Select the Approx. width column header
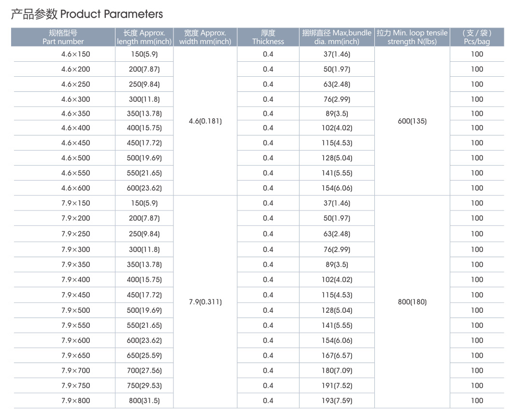514x420 pixels. pos(205,37)
